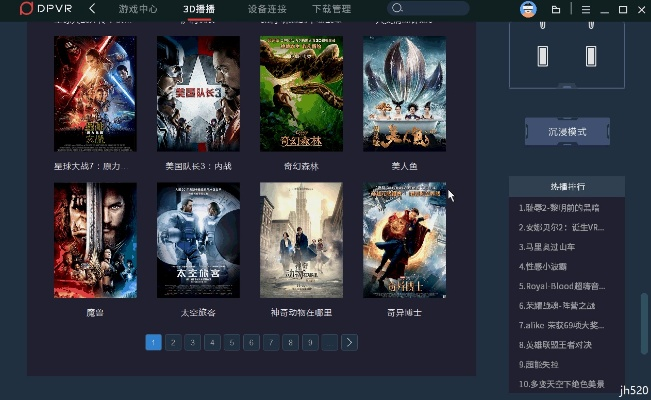Open the folder icon in the title bar
The image size is (651, 400).
556,9
